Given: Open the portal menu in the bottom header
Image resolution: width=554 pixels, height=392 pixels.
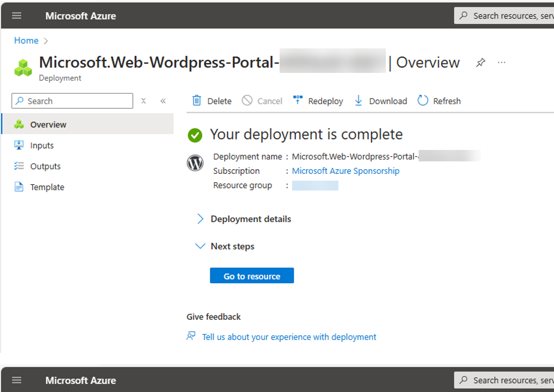Looking at the screenshot, I should click(x=17, y=380).
